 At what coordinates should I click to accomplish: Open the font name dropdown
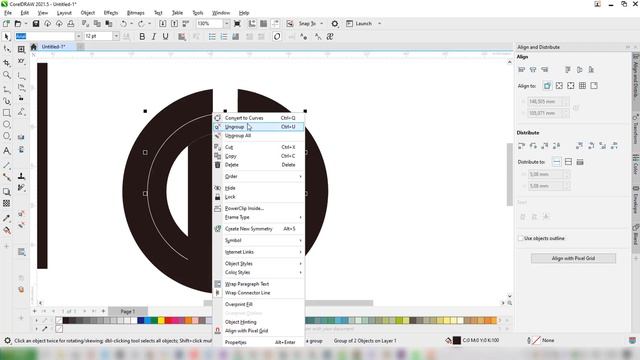pyautogui.click(x=78, y=36)
